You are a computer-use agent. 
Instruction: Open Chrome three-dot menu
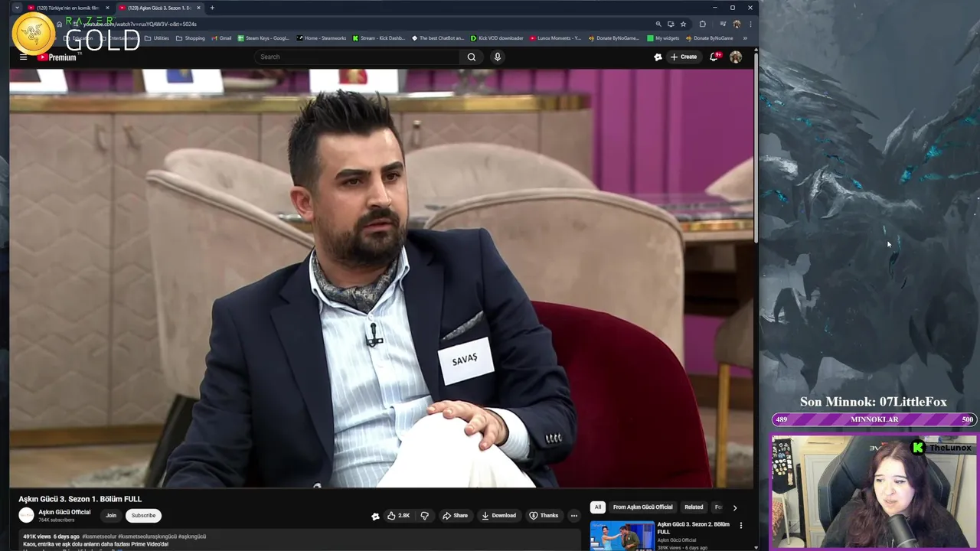click(x=750, y=24)
